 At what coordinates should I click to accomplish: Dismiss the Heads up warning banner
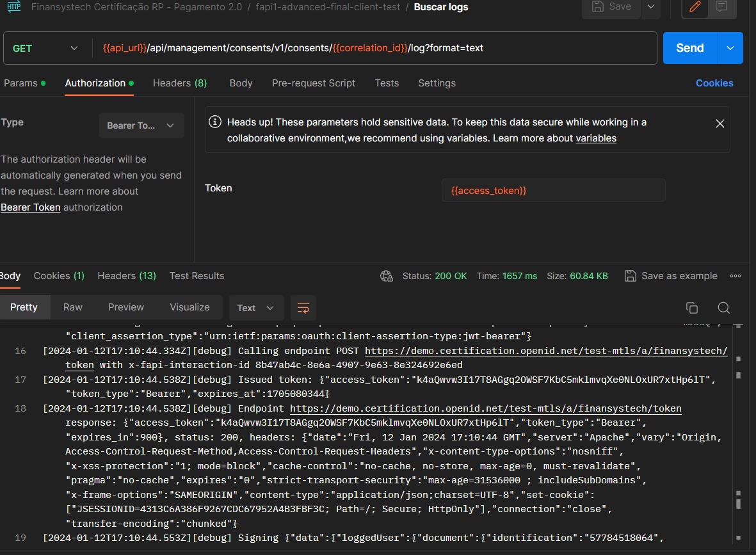(x=720, y=124)
